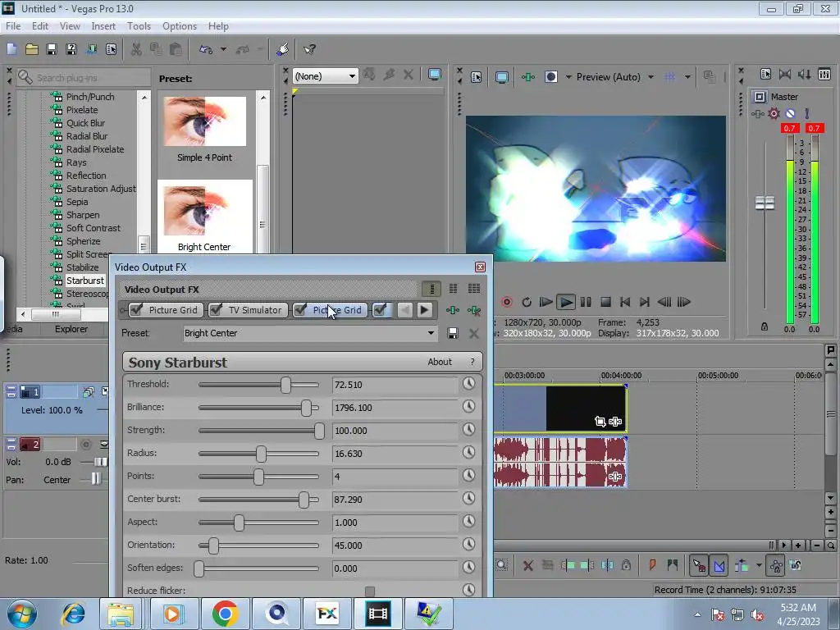Toggle the Reduce flicker checkbox
The height and width of the screenshot is (630, 840).
point(370,591)
